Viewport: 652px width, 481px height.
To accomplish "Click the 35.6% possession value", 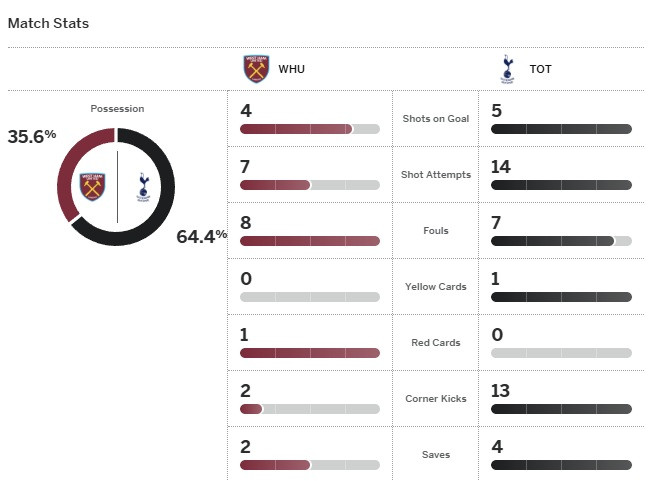I will [32, 136].
